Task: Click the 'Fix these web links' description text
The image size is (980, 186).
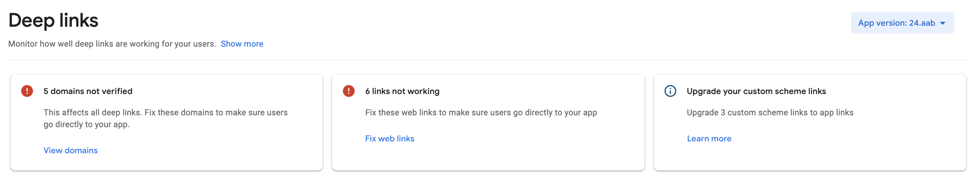Action: pyautogui.click(x=481, y=112)
